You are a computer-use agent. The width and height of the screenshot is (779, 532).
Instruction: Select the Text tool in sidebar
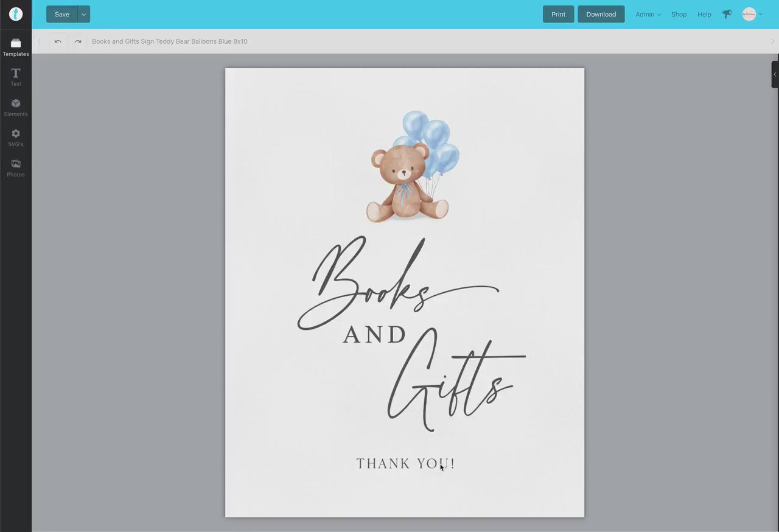point(16,77)
